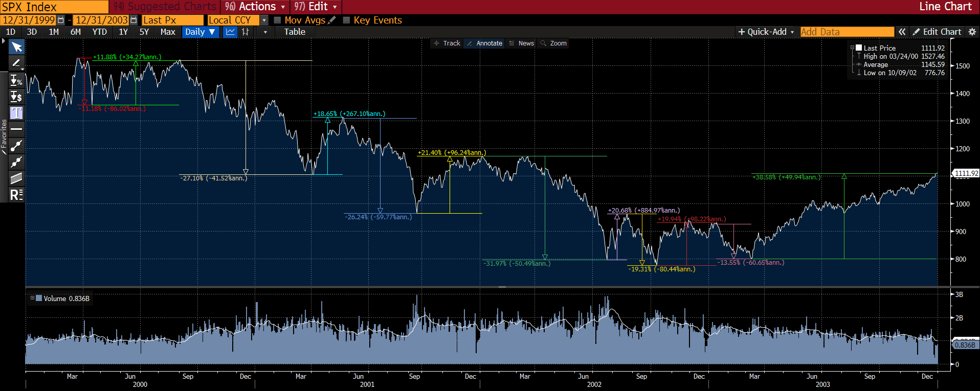This screenshot has width=980, height=391.
Task: Click the Edit Chart button
Action: [x=937, y=32]
